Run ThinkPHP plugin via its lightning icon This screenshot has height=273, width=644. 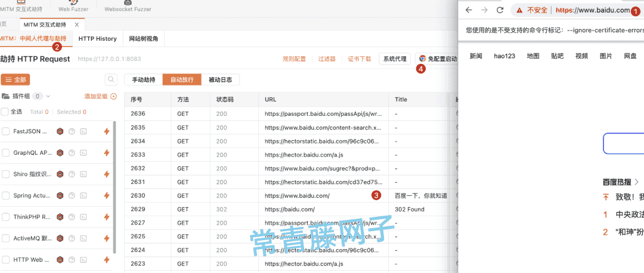pyautogui.click(x=107, y=217)
